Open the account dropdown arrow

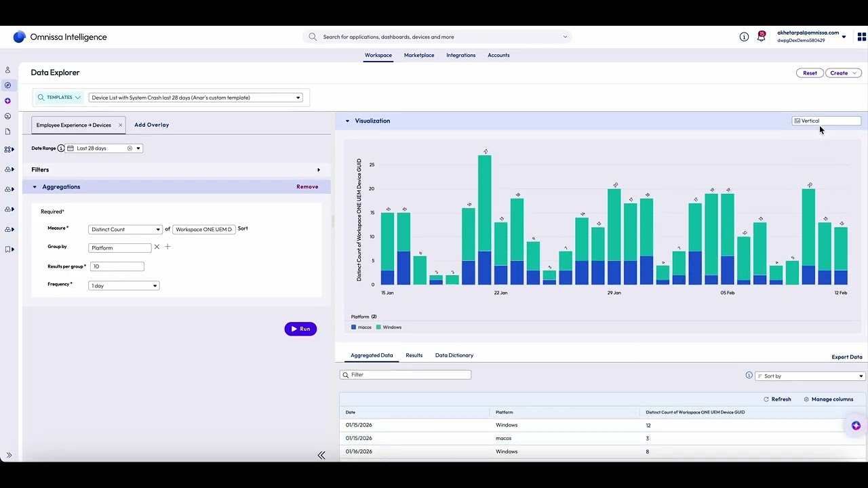844,37
